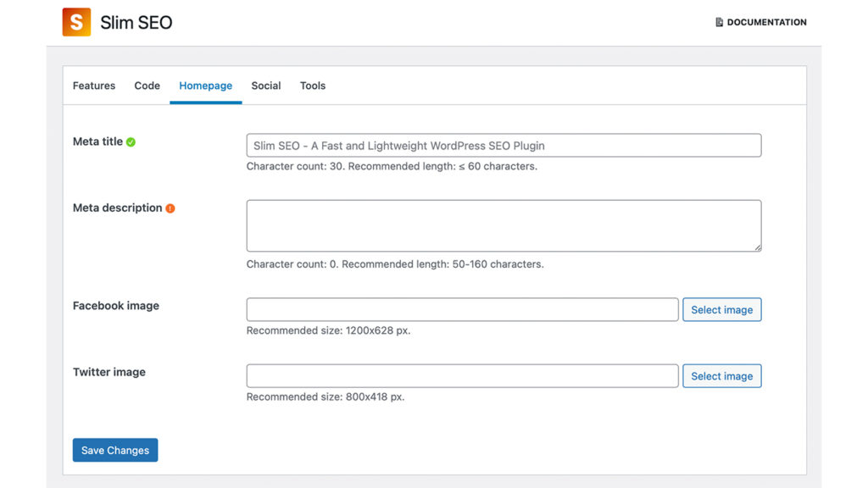
Task: Click the Save Changes button
Action: (x=115, y=451)
